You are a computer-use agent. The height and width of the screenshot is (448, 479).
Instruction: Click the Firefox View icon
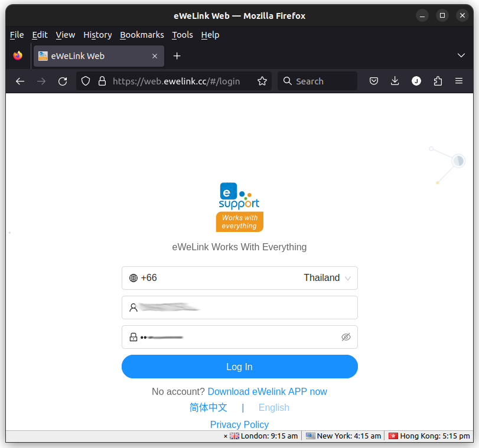click(x=18, y=56)
